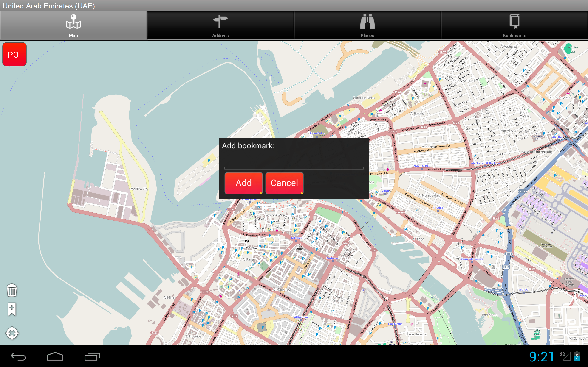Open the POI panel
The height and width of the screenshot is (367, 588).
(x=14, y=54)
